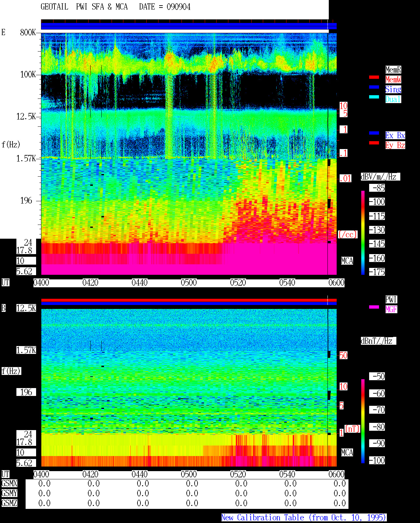The height and width of the screenshot is (523, 420).
Task: Select the 'Ex Bx' legend label
Action: (395, 135)
